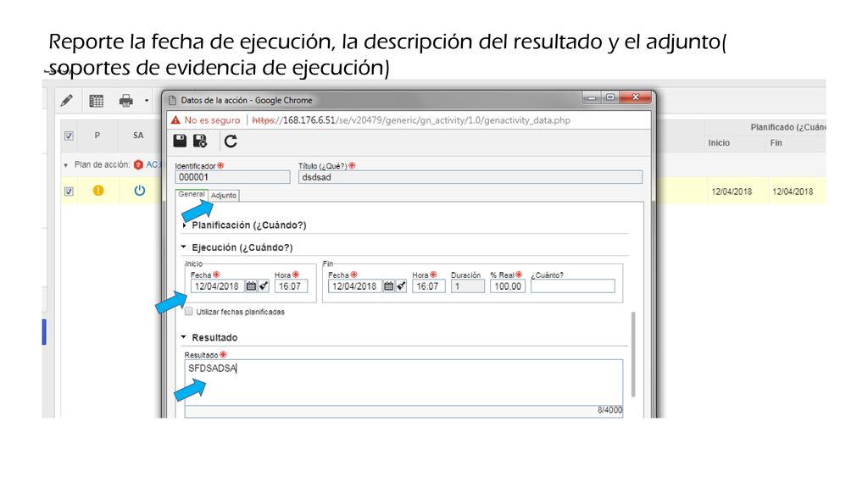The width and height of the screenshot is (868, 488).
Task: Collapse the Plan de acción group row
Action: point(66,165)
